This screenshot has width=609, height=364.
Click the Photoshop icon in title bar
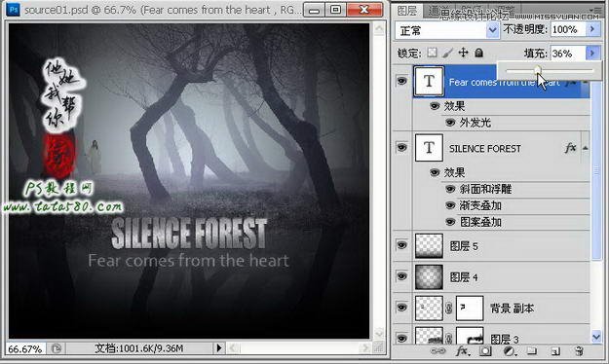tap(14, 9)
